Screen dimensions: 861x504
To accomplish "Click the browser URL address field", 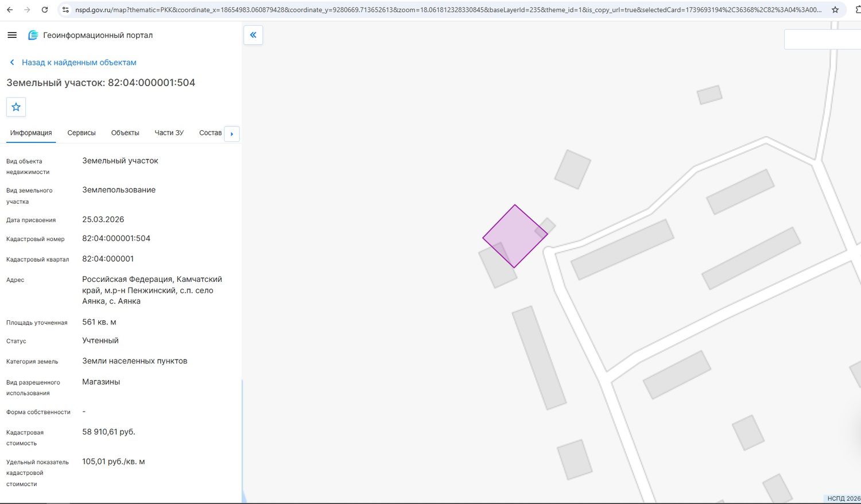I will [448, 10].
